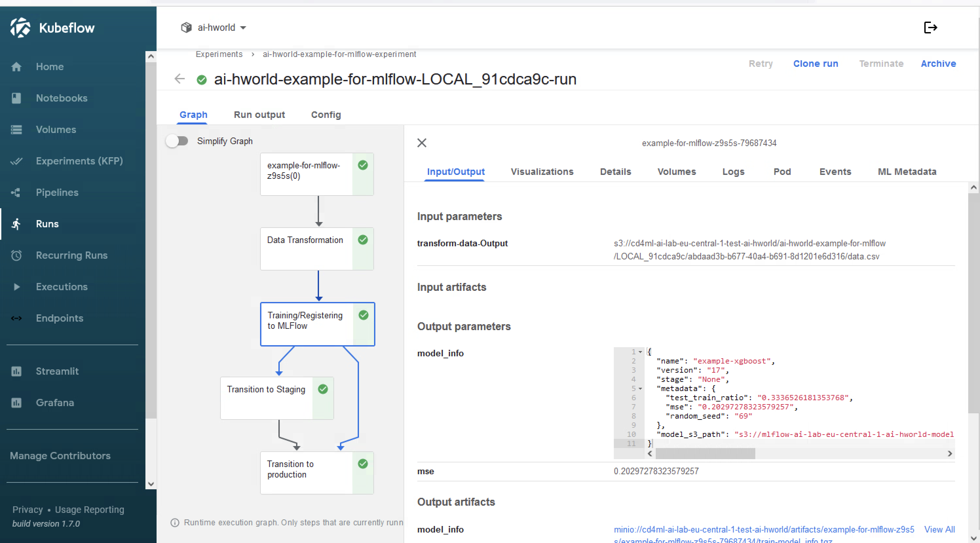This screenshot has height=543, width=980.
Task: Open the Volumes sidebar icon
Action: click(16, 129)
